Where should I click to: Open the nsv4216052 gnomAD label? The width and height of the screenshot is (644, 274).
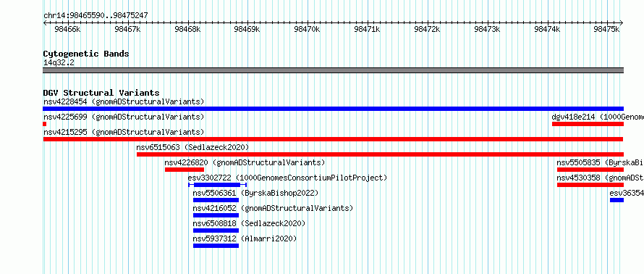tap(273, 208)
